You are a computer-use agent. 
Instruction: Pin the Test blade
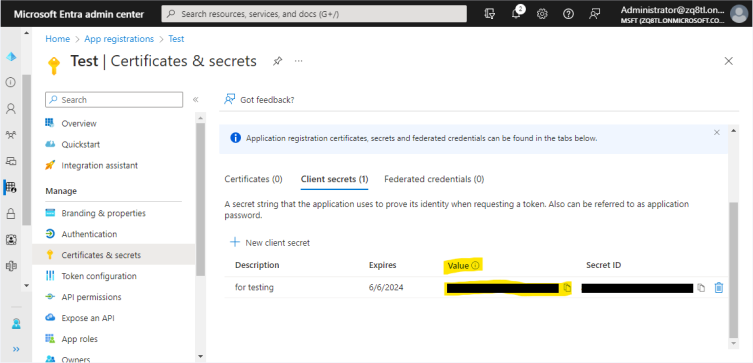[278, 61]
